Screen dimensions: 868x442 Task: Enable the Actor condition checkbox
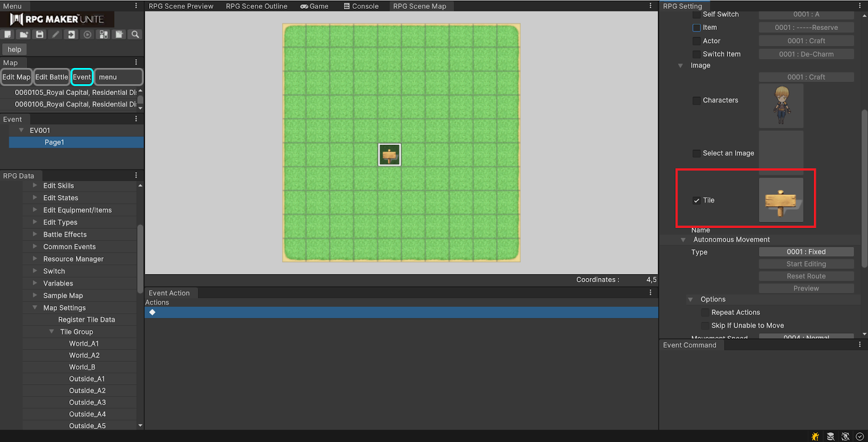[697, 41]
